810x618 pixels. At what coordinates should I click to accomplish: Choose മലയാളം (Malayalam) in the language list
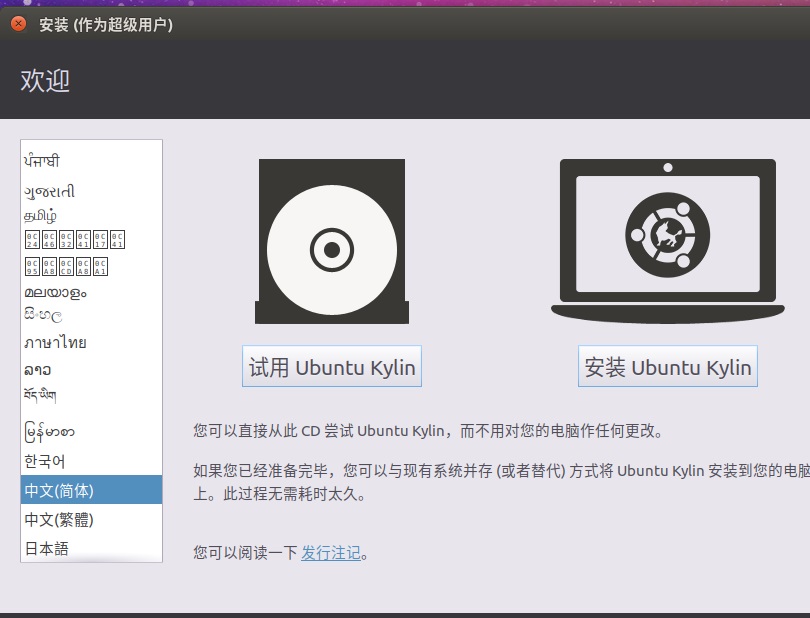click(x=55, y=292)
